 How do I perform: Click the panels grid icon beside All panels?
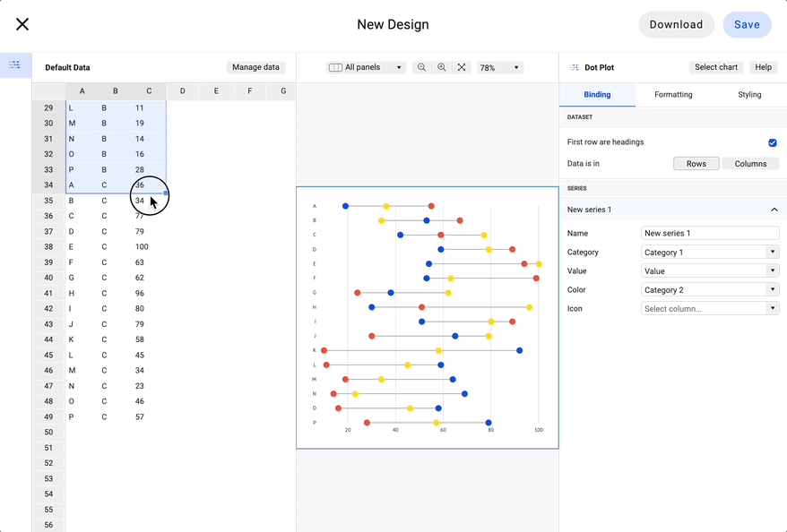point(337,67)
